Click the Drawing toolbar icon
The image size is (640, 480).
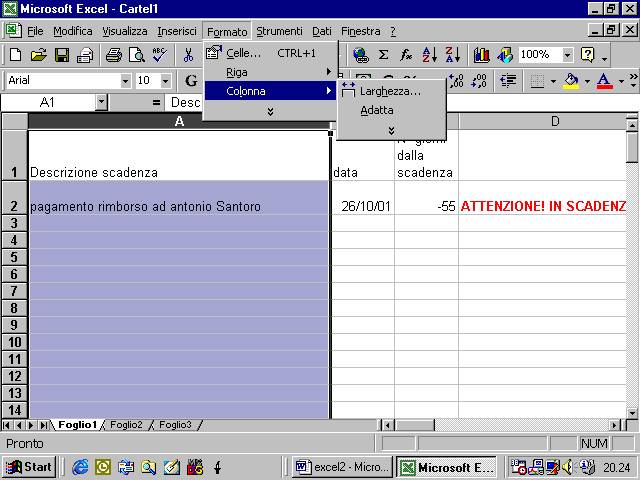pos(505,54)
